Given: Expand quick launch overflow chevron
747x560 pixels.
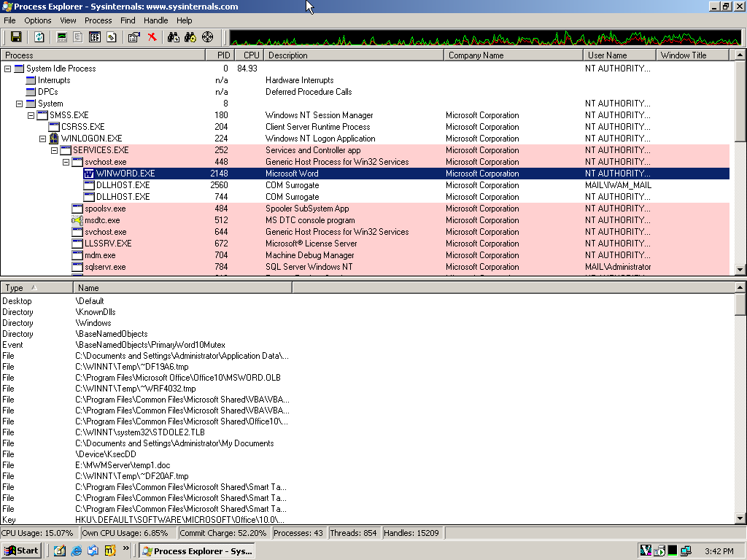Looking at the screenshot, I should pos(125,548).
